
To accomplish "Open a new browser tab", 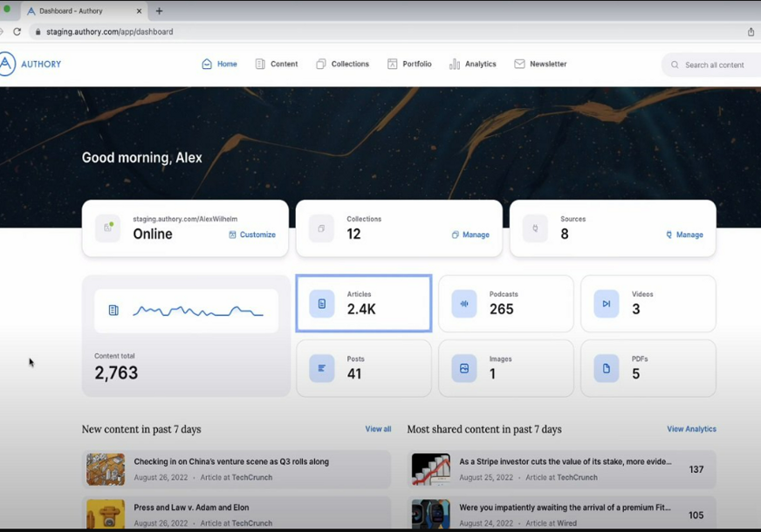I will (x=159, y=11).
